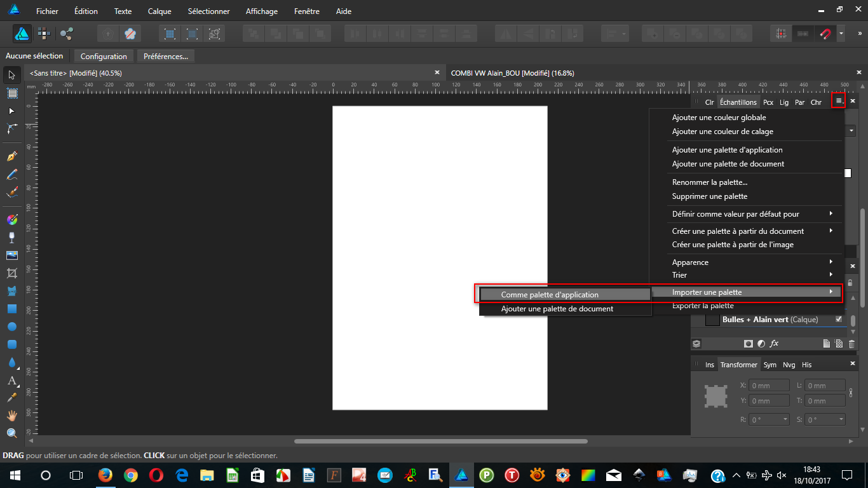Click the Adjustment layer half-circle icon

pyautogui.click(x=761, y=344)
